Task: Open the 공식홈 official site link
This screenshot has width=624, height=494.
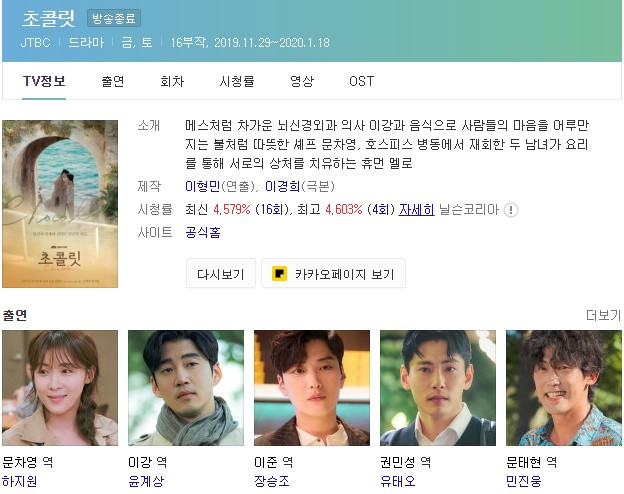Action: pos(203,232)
